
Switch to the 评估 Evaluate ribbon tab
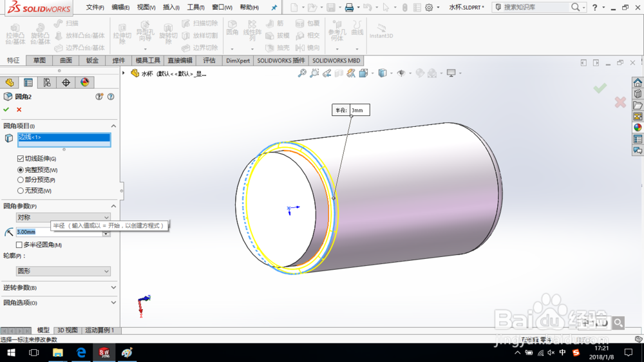209,61
